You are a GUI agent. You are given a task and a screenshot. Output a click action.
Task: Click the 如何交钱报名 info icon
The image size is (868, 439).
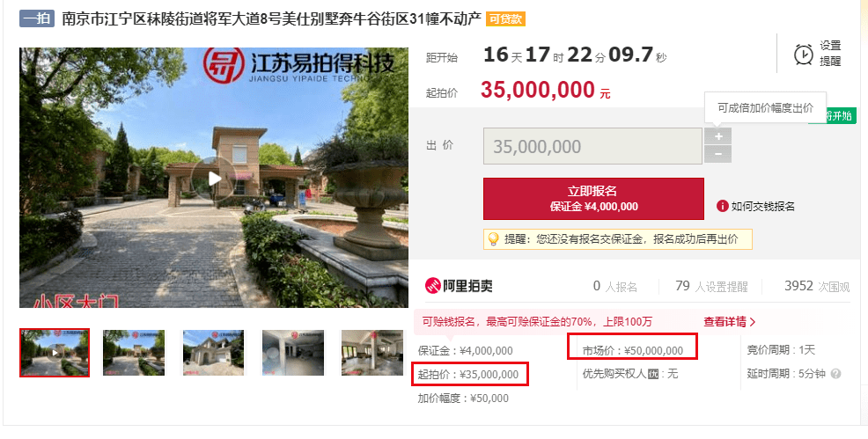pyautogui.click(x=722, y=206)
